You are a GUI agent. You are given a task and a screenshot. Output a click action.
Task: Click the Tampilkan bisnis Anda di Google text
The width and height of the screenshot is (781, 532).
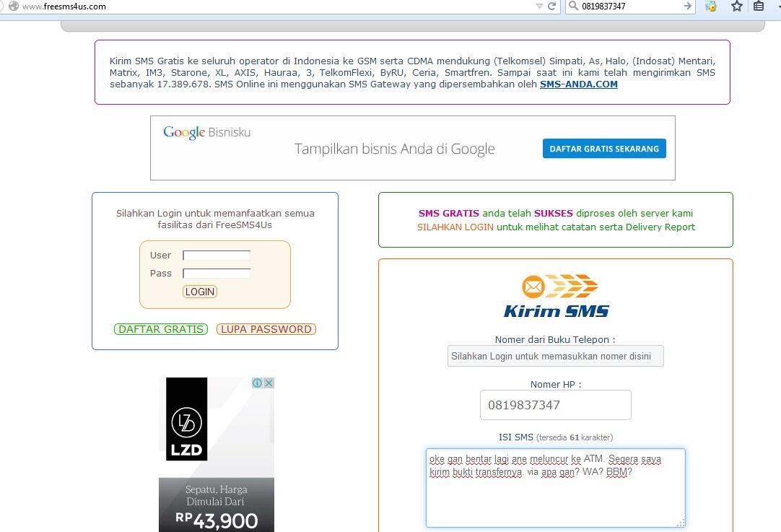coord(395,149)
